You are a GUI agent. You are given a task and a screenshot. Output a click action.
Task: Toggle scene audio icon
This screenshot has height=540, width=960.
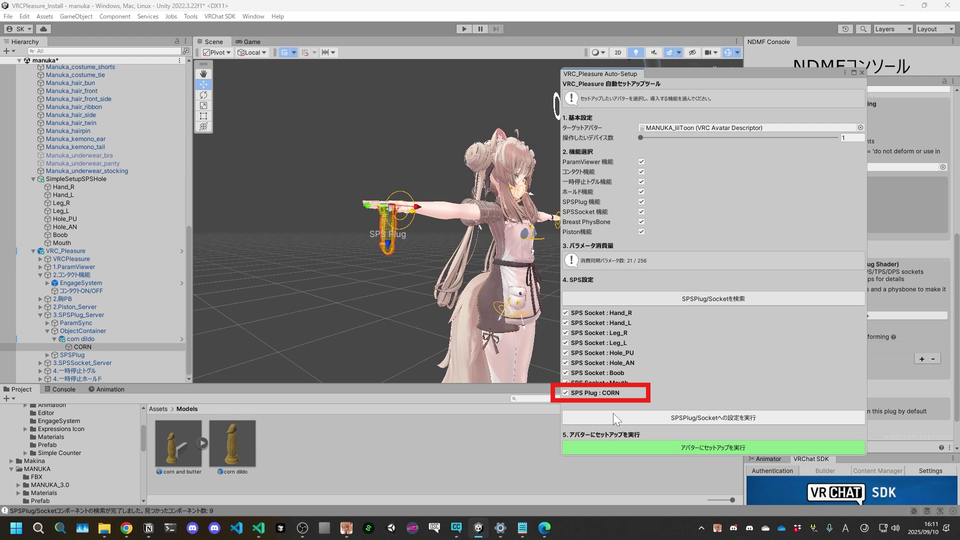[653, 53]
